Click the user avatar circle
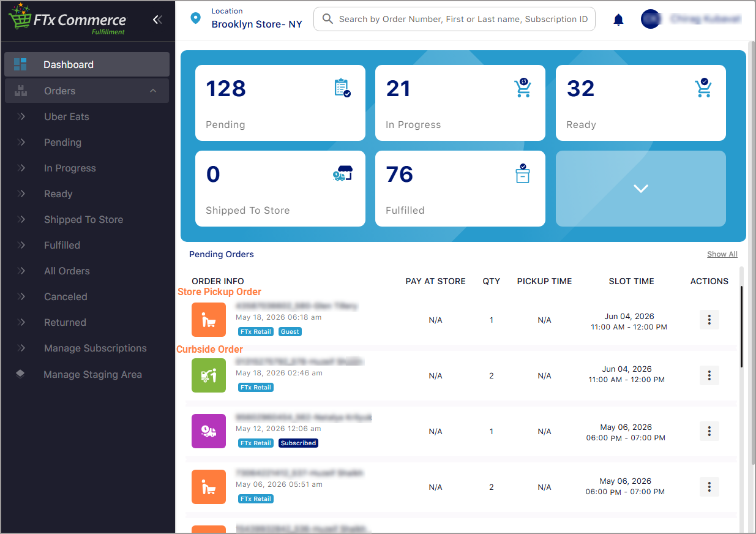Viewport: 756px width, 534px height. tap(651, 19)
